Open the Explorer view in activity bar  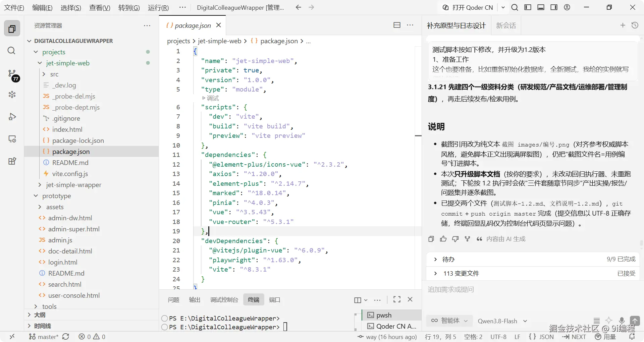pyautogui.click(x=12, y=28)
